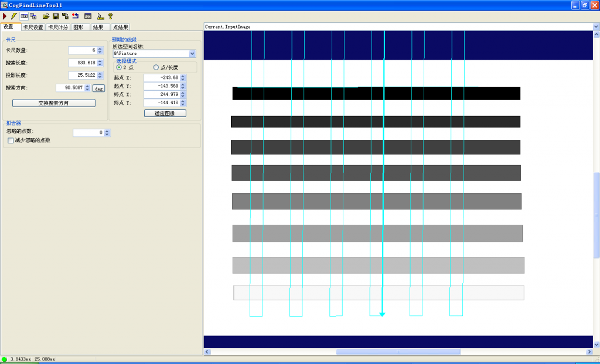600x364 pixels.
Task: Click the green status circle in status bar
Action: (4, 359)
